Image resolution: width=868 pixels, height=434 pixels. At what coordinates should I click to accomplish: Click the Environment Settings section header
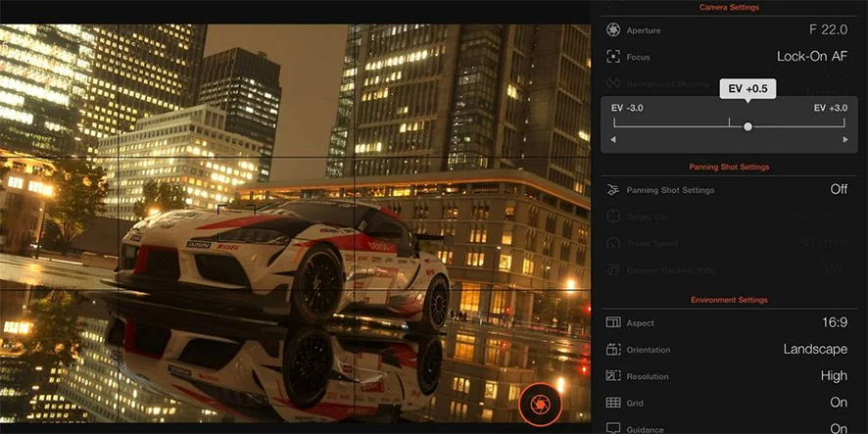click(729, 300)
